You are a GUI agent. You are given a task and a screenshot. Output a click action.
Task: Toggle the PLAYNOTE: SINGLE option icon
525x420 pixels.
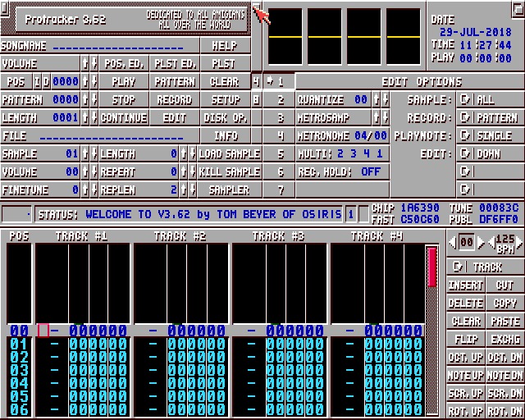pos(465,136)
